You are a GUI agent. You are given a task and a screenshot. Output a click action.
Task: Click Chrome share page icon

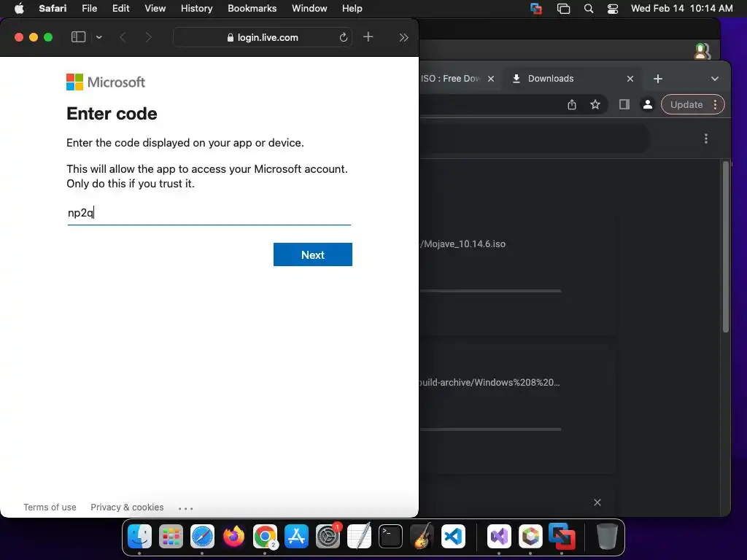click(x=572, y=105)
